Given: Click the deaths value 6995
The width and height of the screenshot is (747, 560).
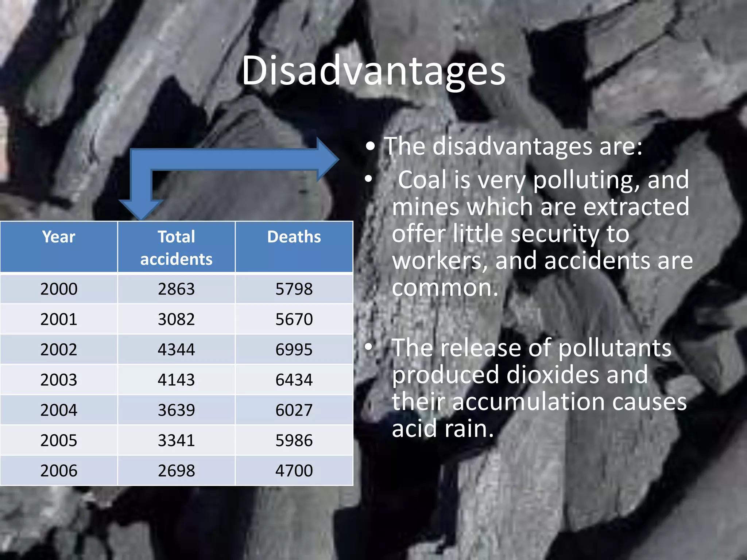Looking at the screenshot, I should 294,349.
